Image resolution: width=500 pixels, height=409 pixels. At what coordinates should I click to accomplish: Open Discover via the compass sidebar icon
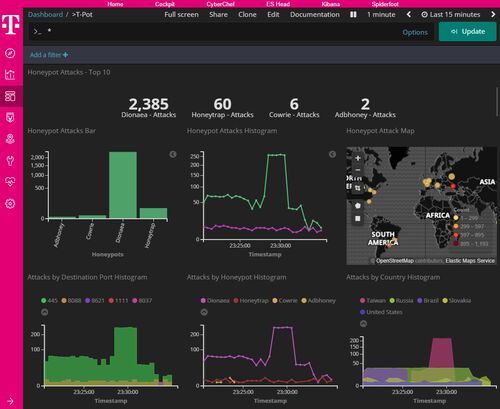point(10,53)
